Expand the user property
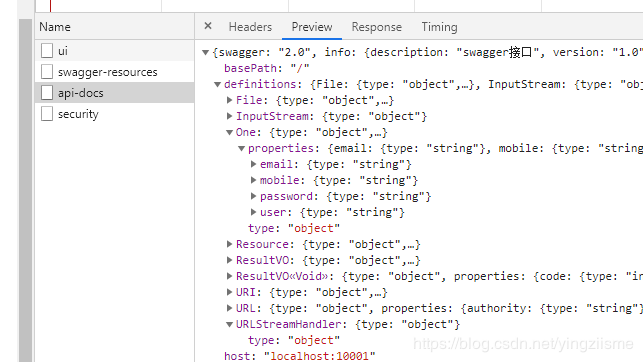Image resolution: width=643 pixels, height=362 pixels. 253,212
